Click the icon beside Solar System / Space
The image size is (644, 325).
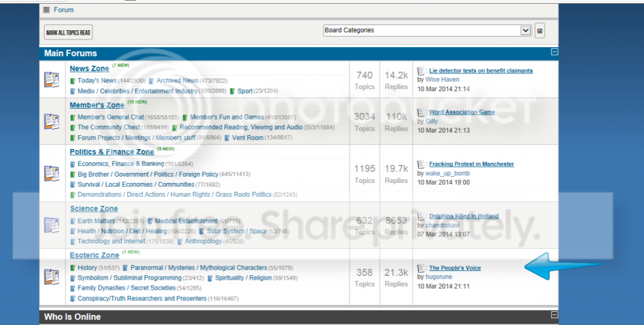point(202,231)
